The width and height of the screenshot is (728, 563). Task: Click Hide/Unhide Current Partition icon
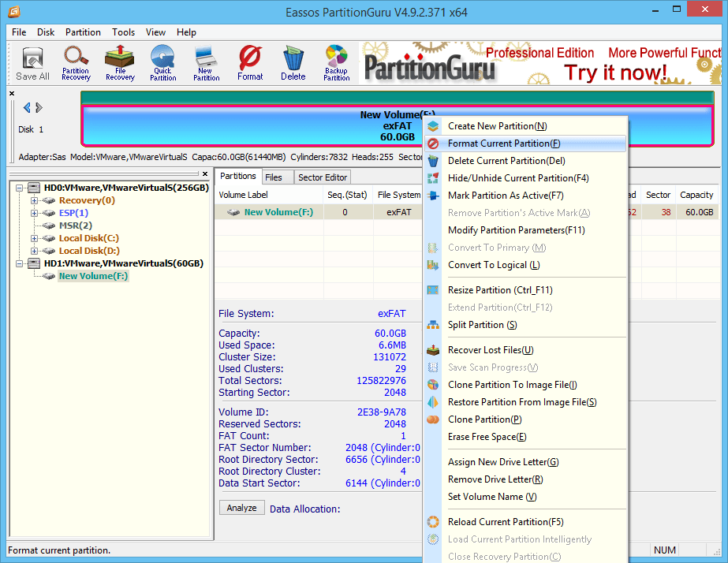point(433,178)
